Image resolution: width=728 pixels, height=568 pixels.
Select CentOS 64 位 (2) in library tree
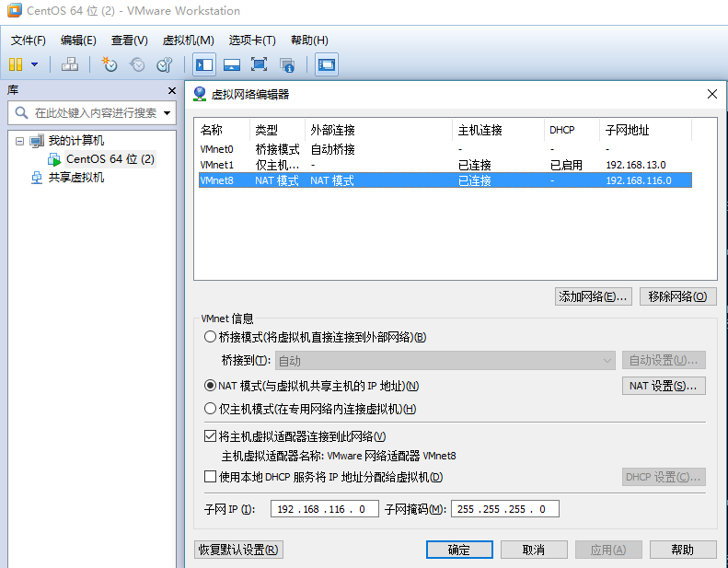coord(110,159)
